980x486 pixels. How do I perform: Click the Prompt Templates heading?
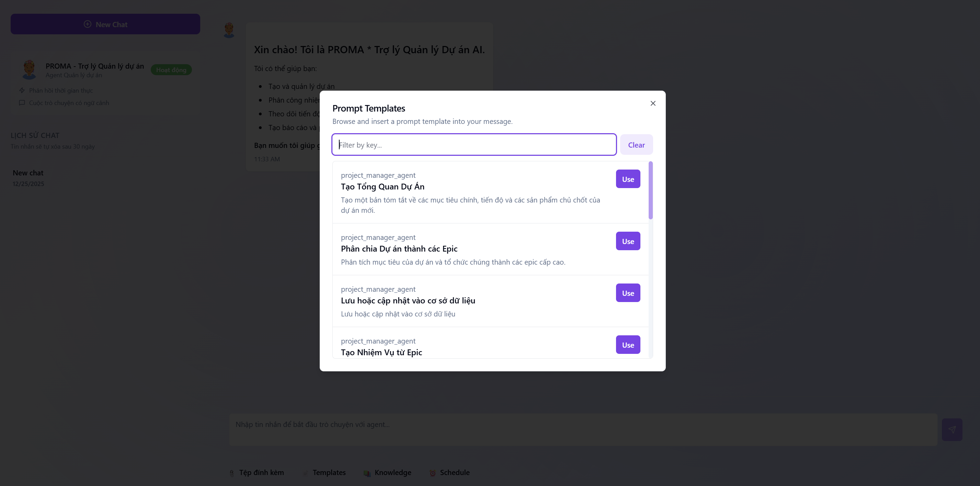pyautogui.click(x=368, y=108)
